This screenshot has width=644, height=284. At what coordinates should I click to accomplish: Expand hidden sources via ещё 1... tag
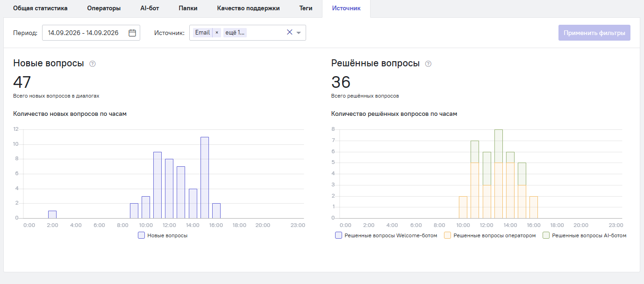coord(235,33)
